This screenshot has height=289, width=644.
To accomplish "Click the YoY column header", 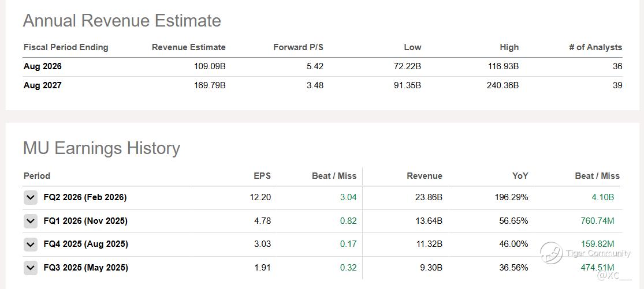I will [520, 176].
